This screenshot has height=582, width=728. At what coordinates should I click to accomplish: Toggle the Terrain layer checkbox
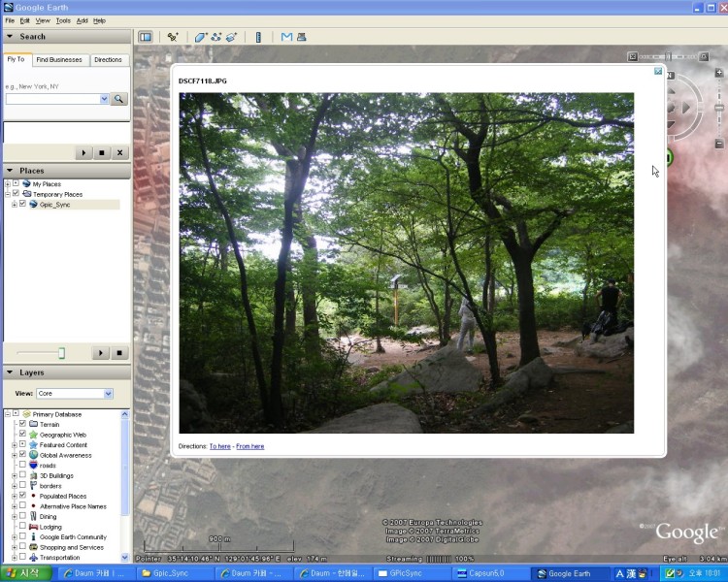[22, 423]
